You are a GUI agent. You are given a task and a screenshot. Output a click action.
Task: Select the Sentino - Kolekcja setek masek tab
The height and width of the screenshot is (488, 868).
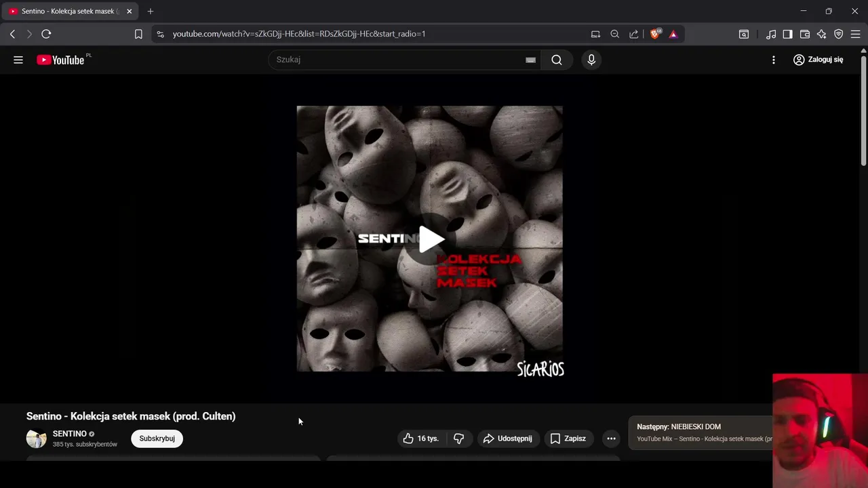point(71,12)
